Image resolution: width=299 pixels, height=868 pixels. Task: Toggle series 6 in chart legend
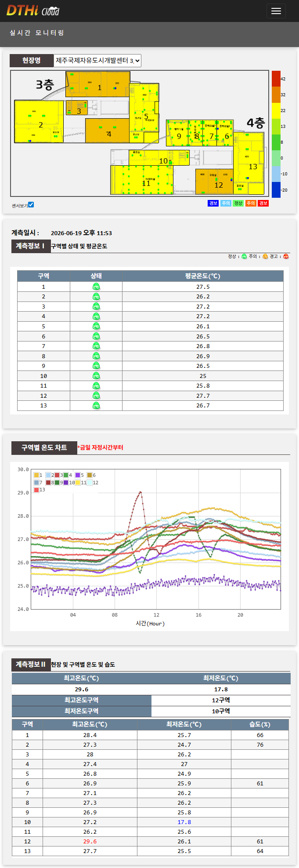(x=90, y=475)
